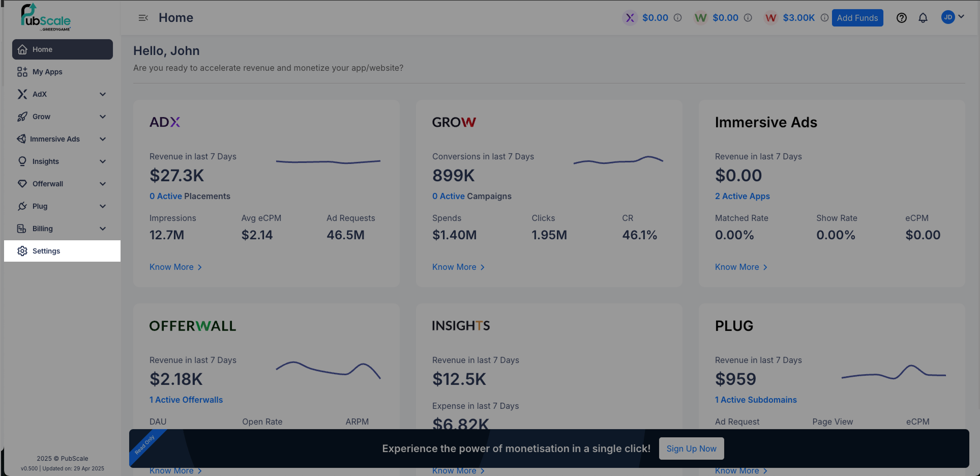This screenshot has width=980, height=476.
Task: Open Settings in the sidebar
Action: (x=46, y=251)
